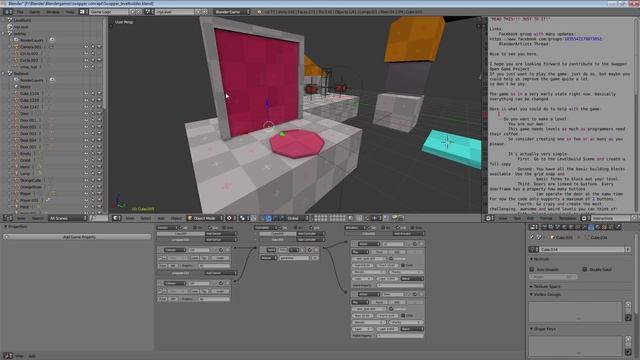Click the outliner filter search field
This screenshot has height=360, width=640.
pyautogui.click(x=98, y=218)
